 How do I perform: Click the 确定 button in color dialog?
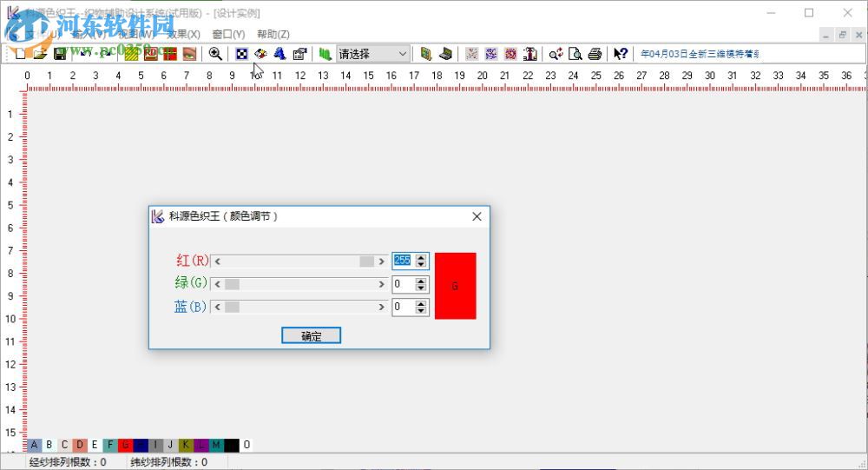pyautogui.click(x=311, y=335)
